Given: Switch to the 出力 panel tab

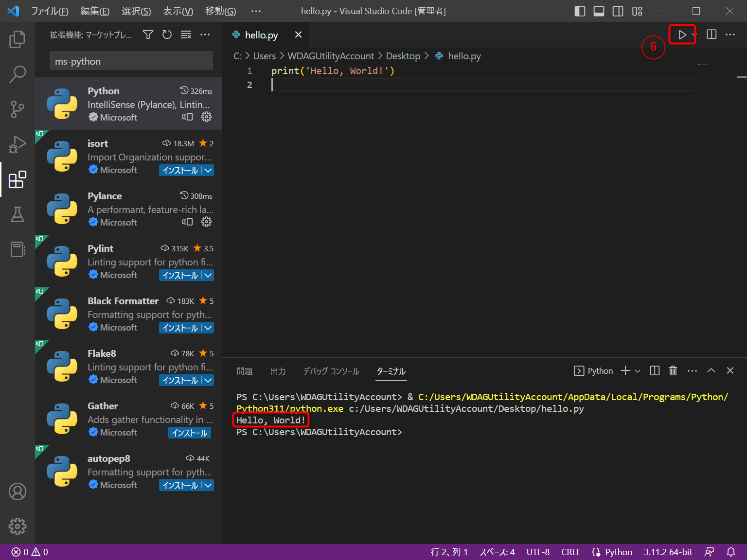Looking at the screenshot, I should point(278,371).
